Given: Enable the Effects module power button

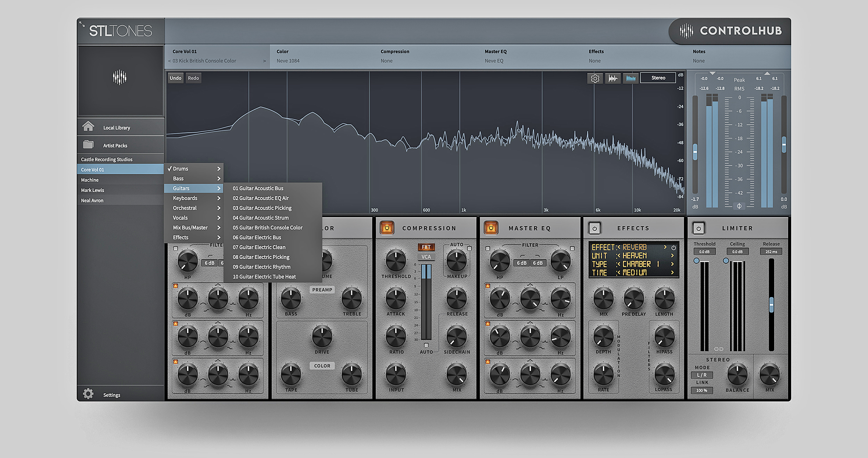Looking at the screenshot, I should 594,228.
